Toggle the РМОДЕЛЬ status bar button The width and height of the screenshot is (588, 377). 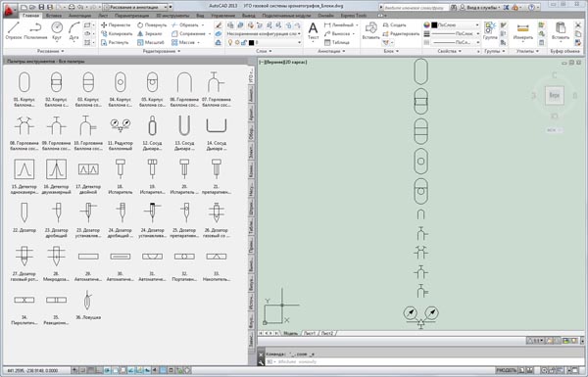tap(507, 370)
